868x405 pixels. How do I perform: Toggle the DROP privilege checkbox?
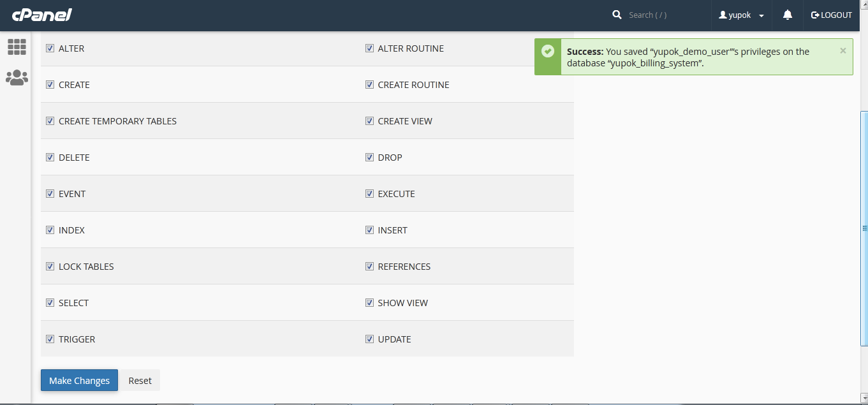[369, 158]
